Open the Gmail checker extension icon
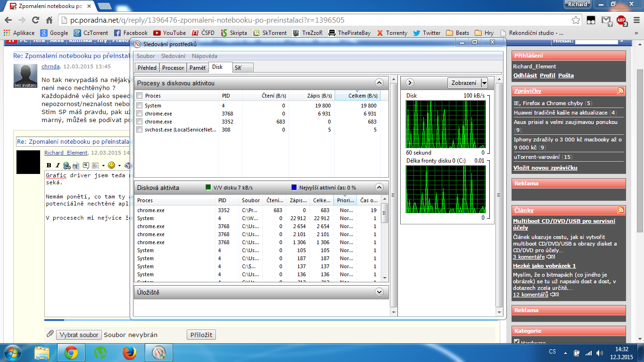The height and width of the screenshot is (362, 644). 606,20
